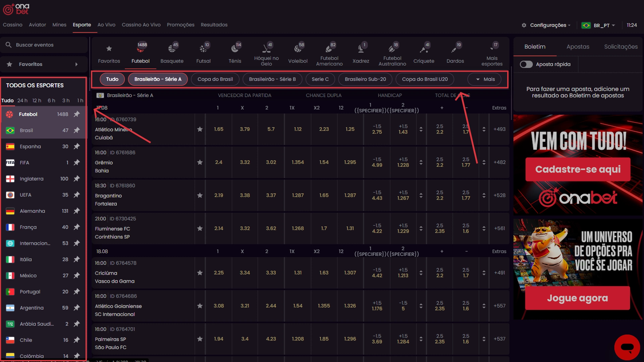This screenshot has height=362, width=644.
Task: Filter by Copa do Brasil league
Action: coord(215,79)
